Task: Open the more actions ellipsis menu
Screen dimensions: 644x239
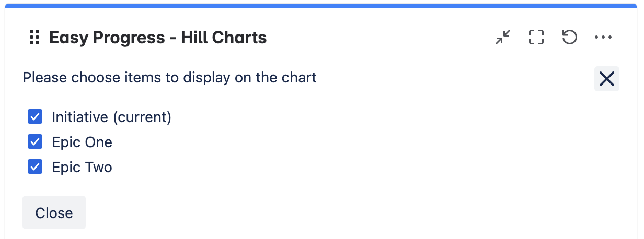Action: pos(603,38)
